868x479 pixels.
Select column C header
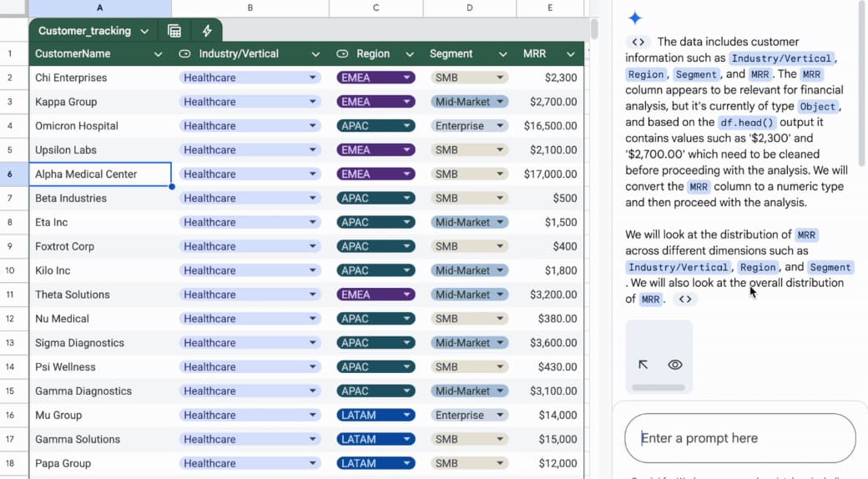pos(376,8)
